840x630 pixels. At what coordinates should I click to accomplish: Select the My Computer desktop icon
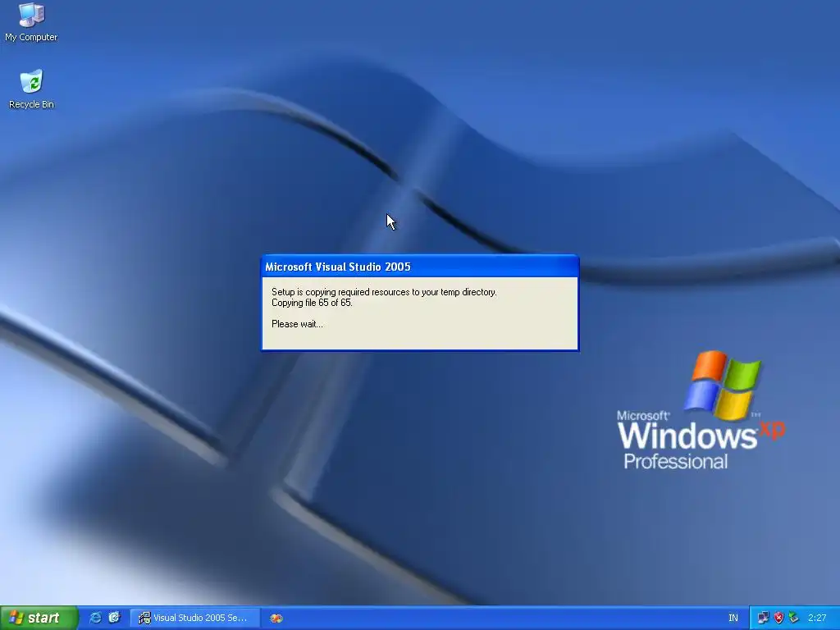(31, 22)
